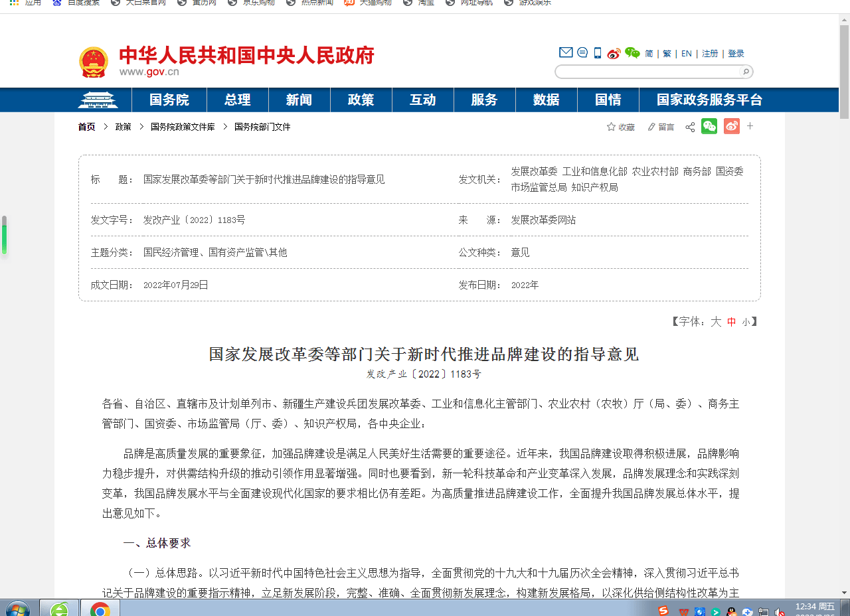Click the 注册 register link
Viewport: 850px width, 616px height.
click(x=710, y=54)
